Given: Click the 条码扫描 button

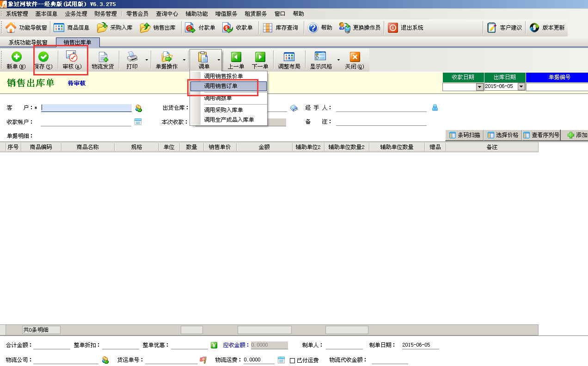Looking at the screenshot, I should pos(464,135).
